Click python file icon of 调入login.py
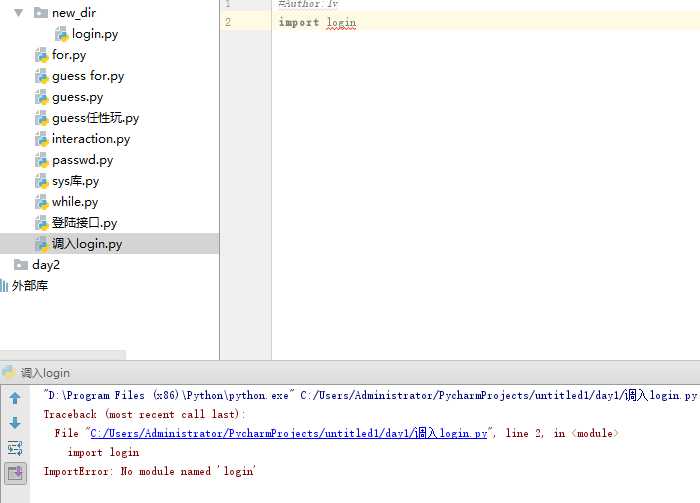 (x=42, y=244)
